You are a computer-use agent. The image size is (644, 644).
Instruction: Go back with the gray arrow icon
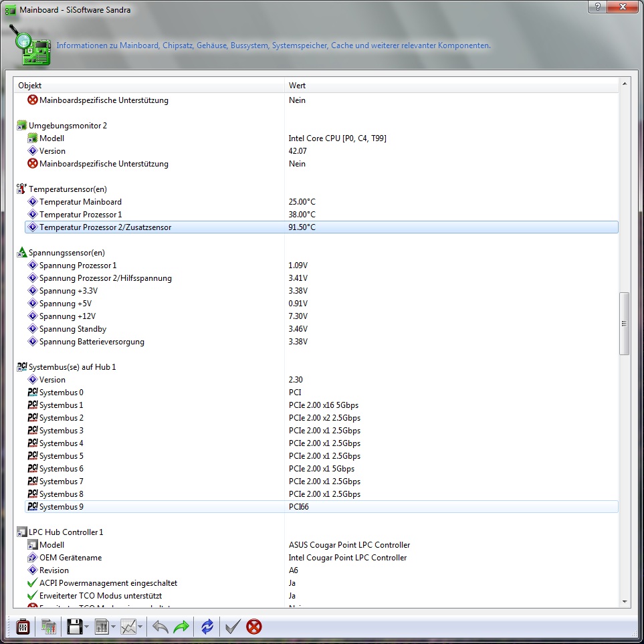pos(160,627)
